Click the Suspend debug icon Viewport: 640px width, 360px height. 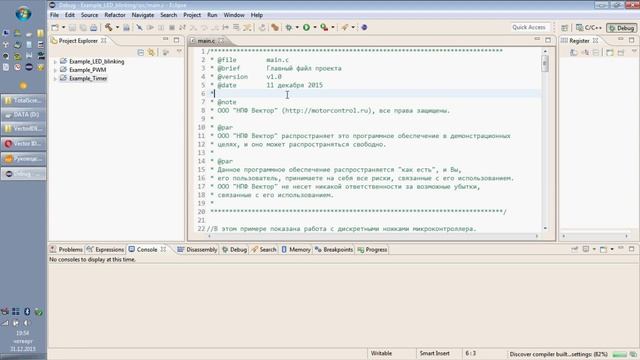pos(161,27)
